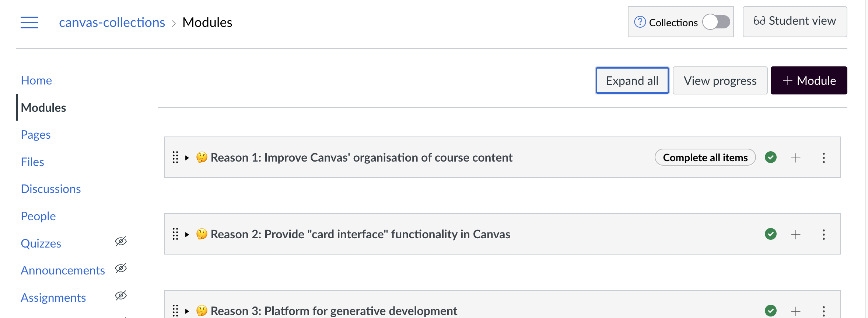Expand the Reason 1 module
This screenshot has height=318, width=868.
187,158
